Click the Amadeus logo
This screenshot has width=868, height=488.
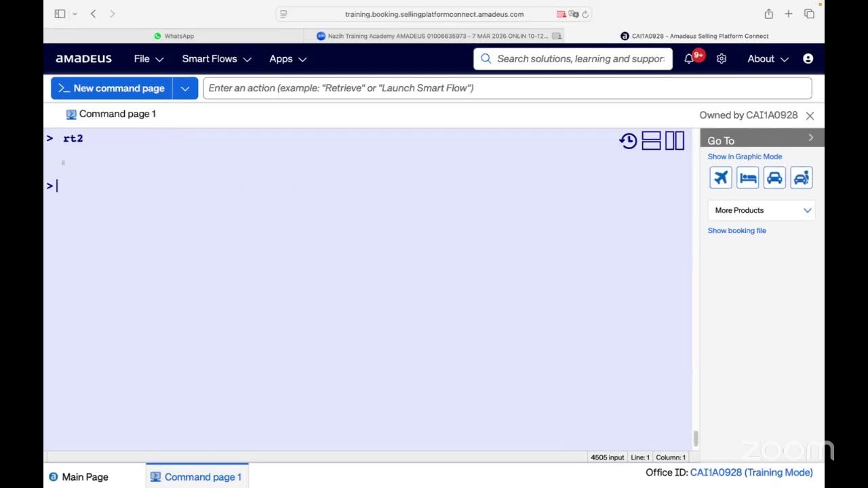[84, 59]
